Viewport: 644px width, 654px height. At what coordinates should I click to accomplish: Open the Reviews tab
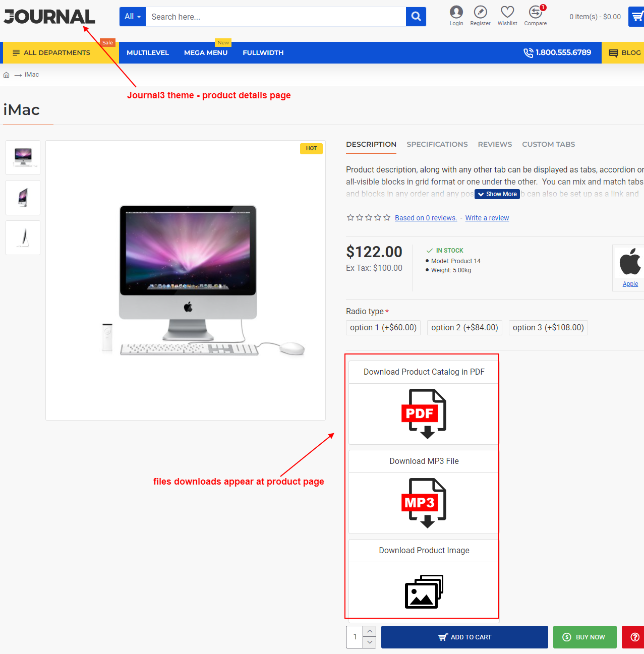495,144
